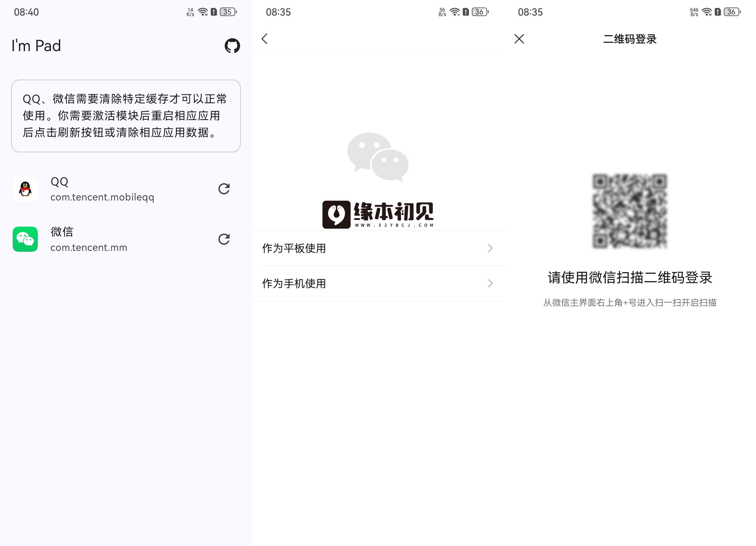Close the 二维码登录 screen with the X

tap(519, 39)
